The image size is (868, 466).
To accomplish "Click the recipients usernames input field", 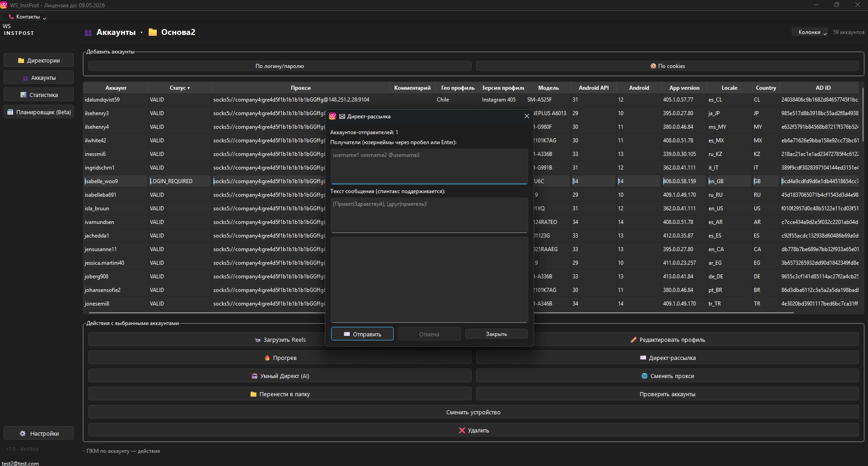I will pyautogui.click(x=429, y=166).
